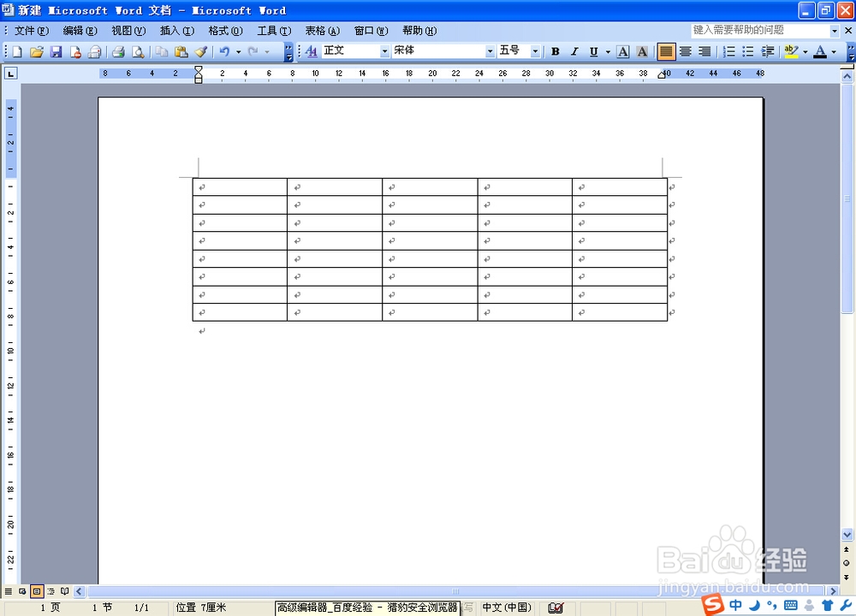This screenshot has height=616, width=856.
Task: Open the 工具 menu
Action: [274, 31]
